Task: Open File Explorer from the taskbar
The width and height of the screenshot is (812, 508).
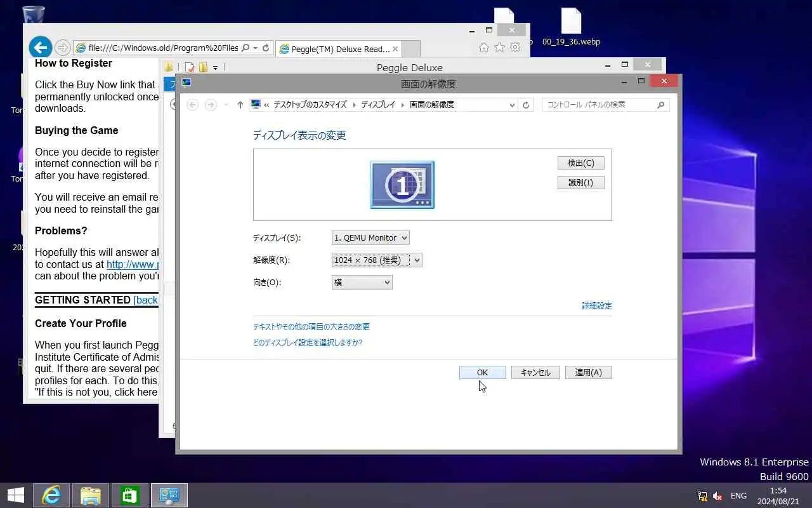Action: coord(91,495)
